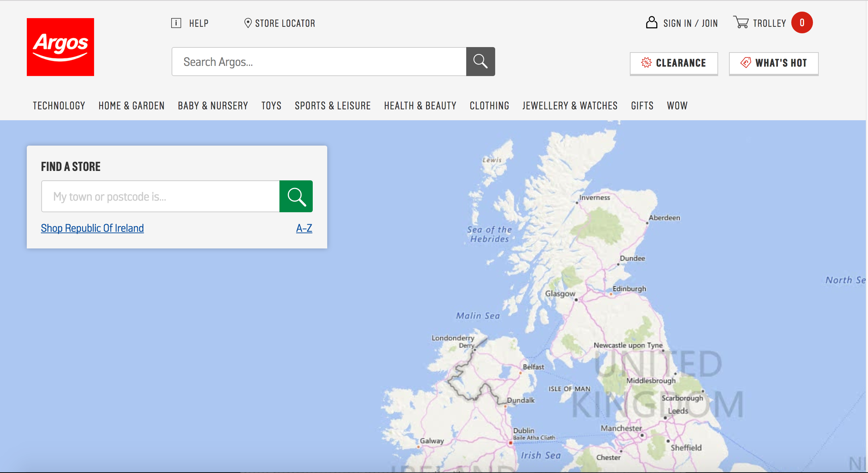The image size is (868, 473).
Task: Open Sign In / Join
Action: point(690,24)
